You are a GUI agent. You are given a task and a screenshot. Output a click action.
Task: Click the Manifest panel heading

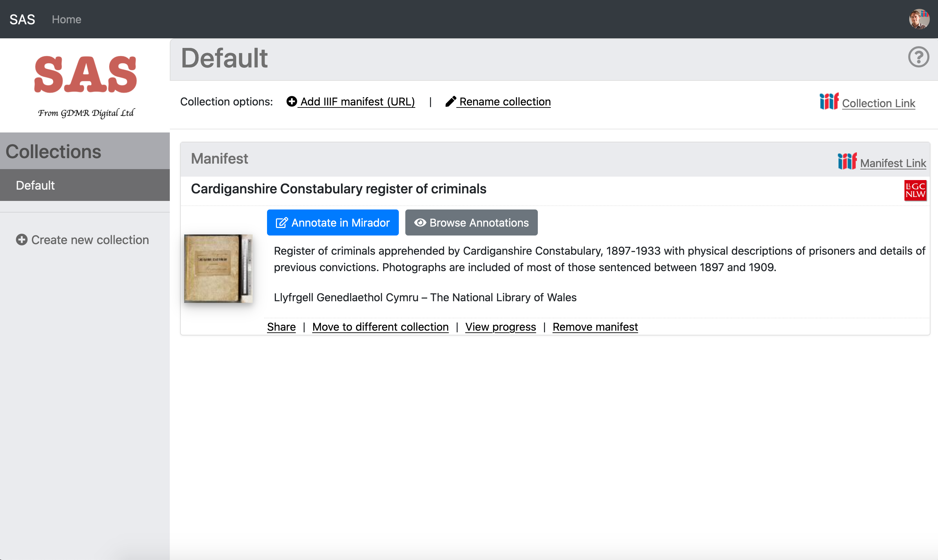(219, 158)
